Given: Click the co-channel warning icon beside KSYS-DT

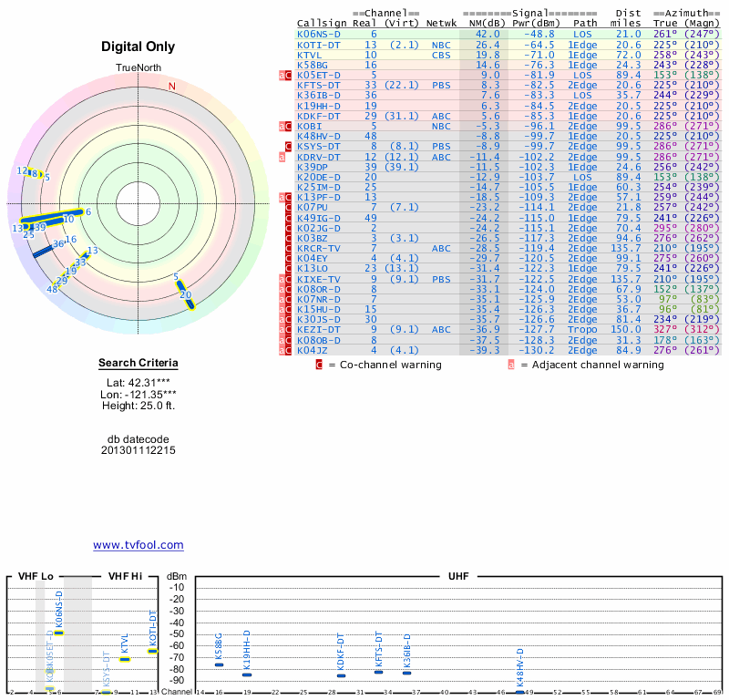Looking at the screenshot, I should tap(288, 146).
